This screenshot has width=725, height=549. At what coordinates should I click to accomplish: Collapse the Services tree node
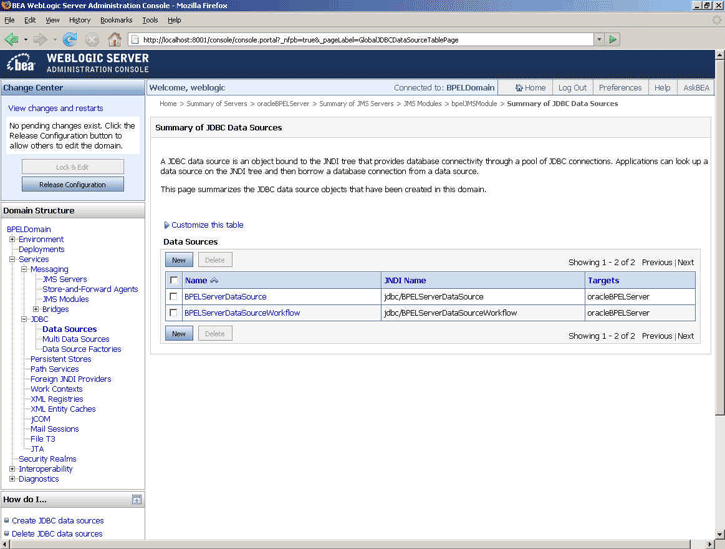(12, 259)
